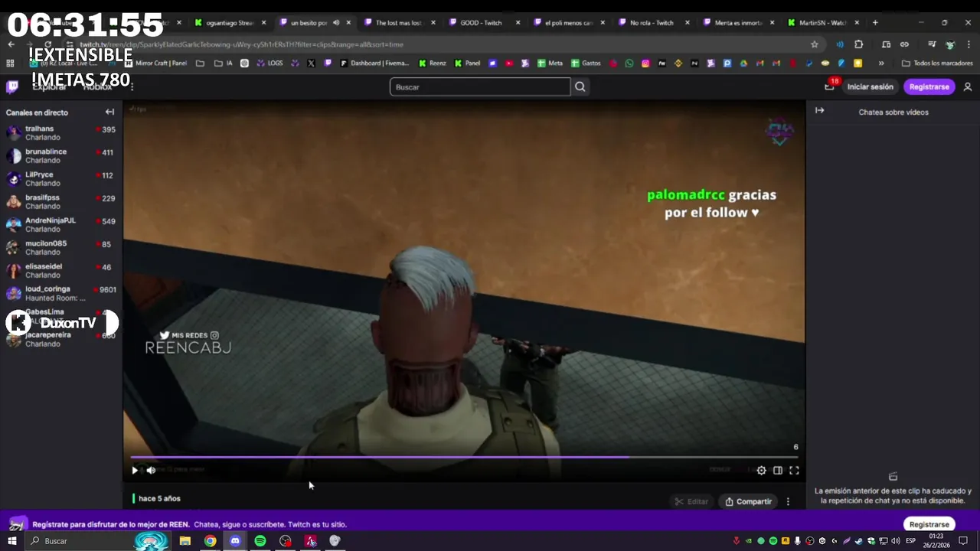Click Registrarse in the purple banner
The width and height of the screenshot is (980, 551).
point(929,524)
